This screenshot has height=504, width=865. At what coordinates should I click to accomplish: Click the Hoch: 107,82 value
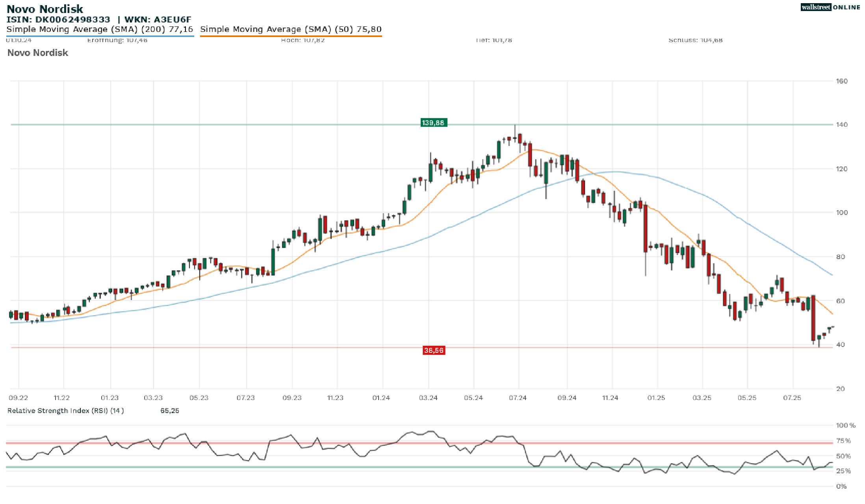(x=303, y=40)
